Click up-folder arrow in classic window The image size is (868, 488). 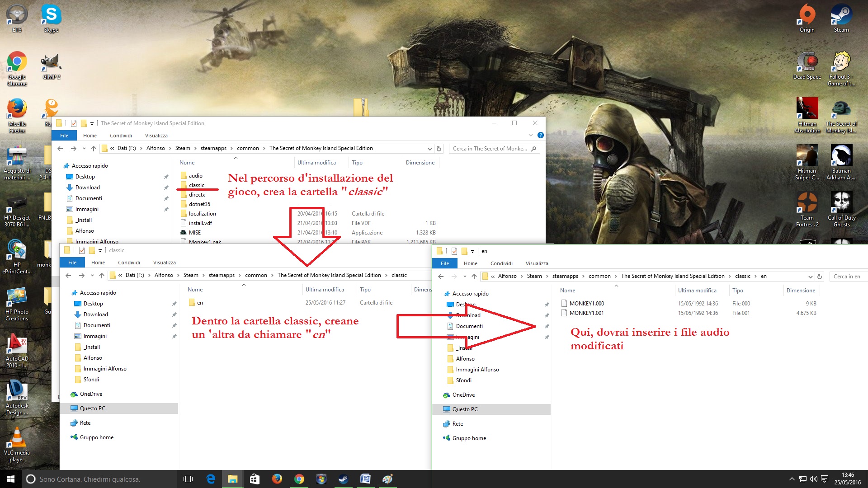[x=102, y=275]
